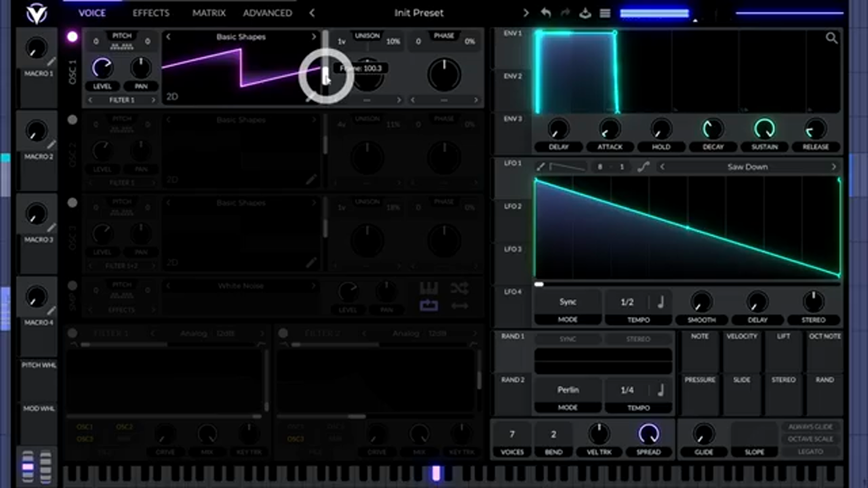Power on Oscillator 3
The height and width of the screenshot is (488, 868).
click(72, 203)
